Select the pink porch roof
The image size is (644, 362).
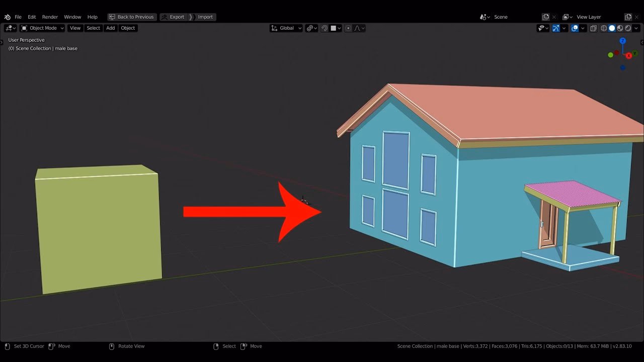click(572, 194)
